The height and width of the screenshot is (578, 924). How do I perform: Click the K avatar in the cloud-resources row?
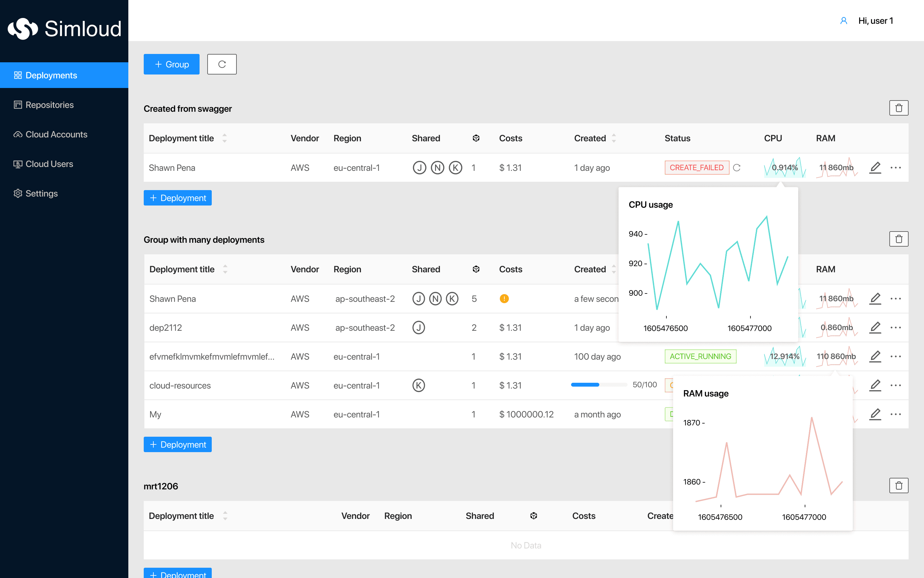(419, 385)
